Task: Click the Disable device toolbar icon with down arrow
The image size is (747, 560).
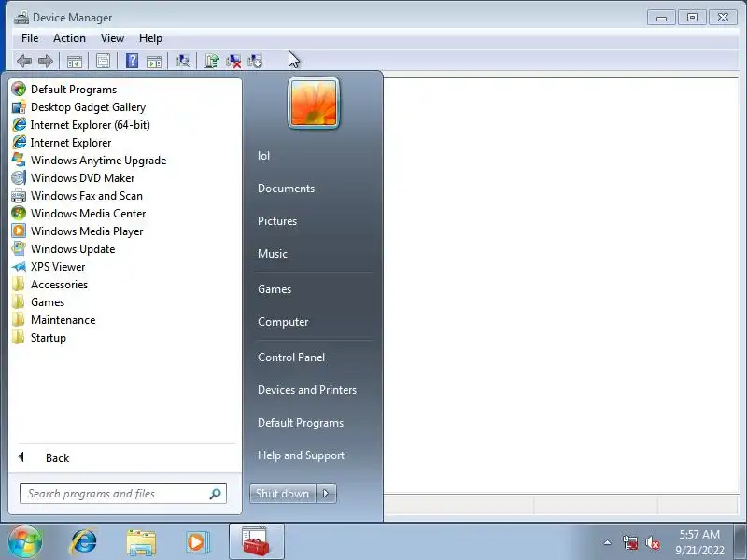Action: (255, 61)
